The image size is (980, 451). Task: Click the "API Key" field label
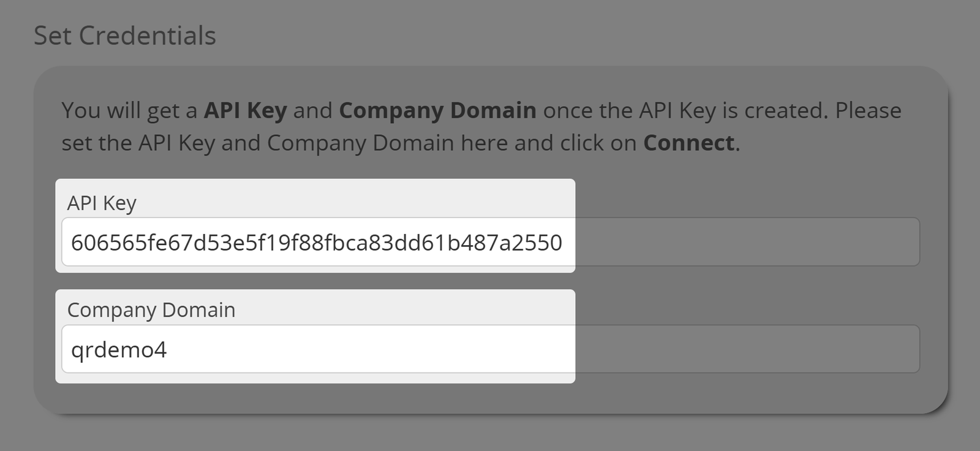(x=102, y=203)
